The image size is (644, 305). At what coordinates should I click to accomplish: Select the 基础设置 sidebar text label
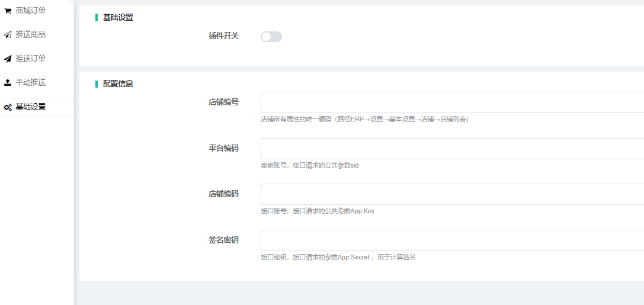(x=30, y=107)
